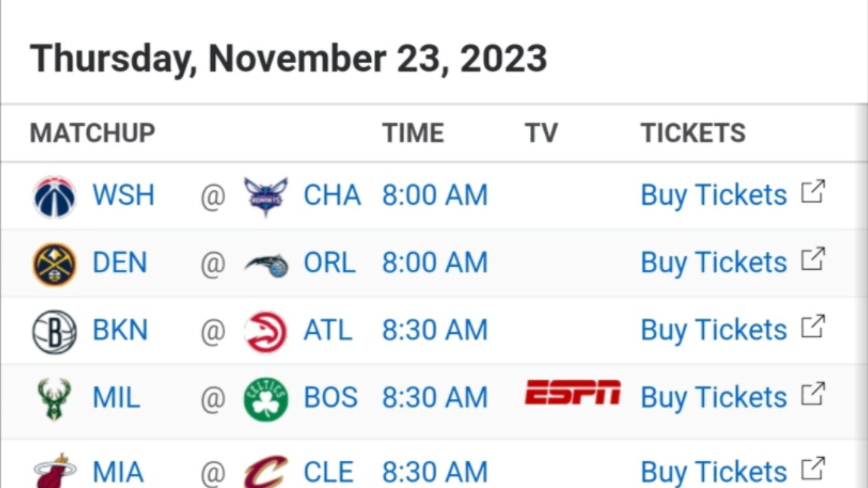Viewport: 868px width, 488px height.
Task: Click the Cleveland Cavaliers team logo
Action: tap(266, 472)
